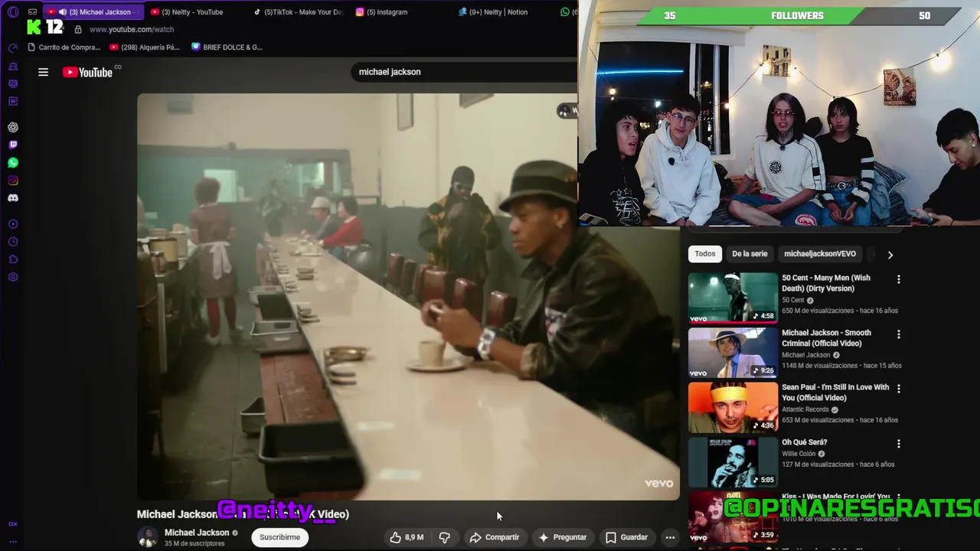
Task: Open extensions cube icon in sidebar
Action: pyautogui.click(x=13, y=259)
